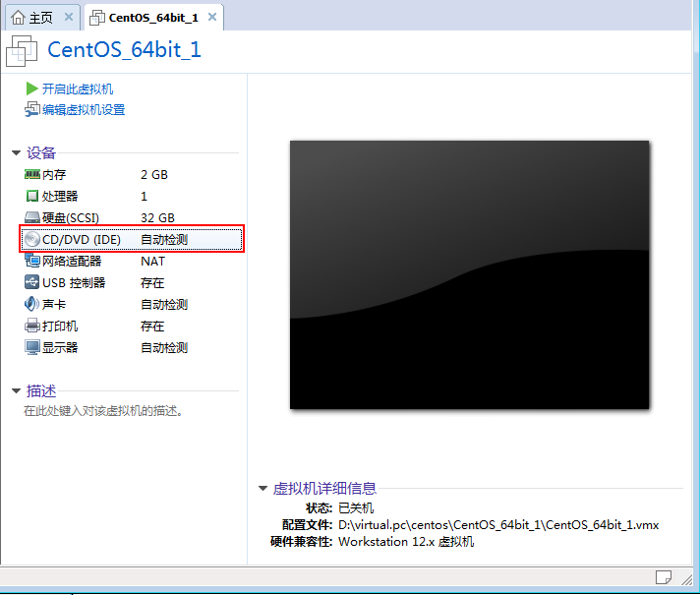Viewport: 700px width, 595px height.
Task: Select the 打印机 device label
Action: tap(60, 327)
